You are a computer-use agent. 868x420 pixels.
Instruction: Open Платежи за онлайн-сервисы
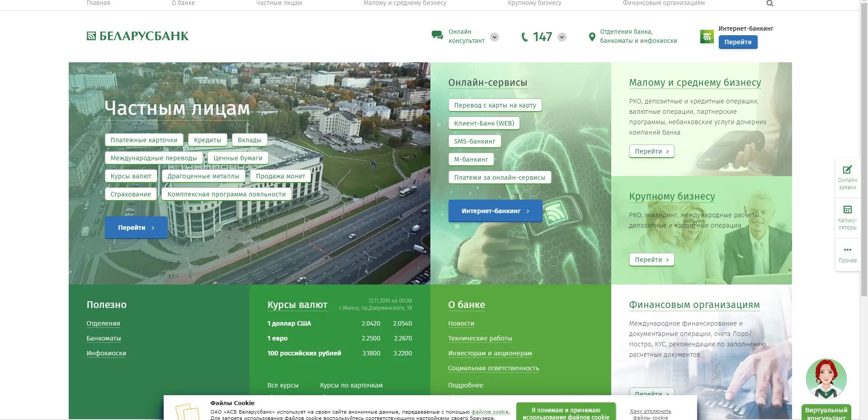pos(500,177)
